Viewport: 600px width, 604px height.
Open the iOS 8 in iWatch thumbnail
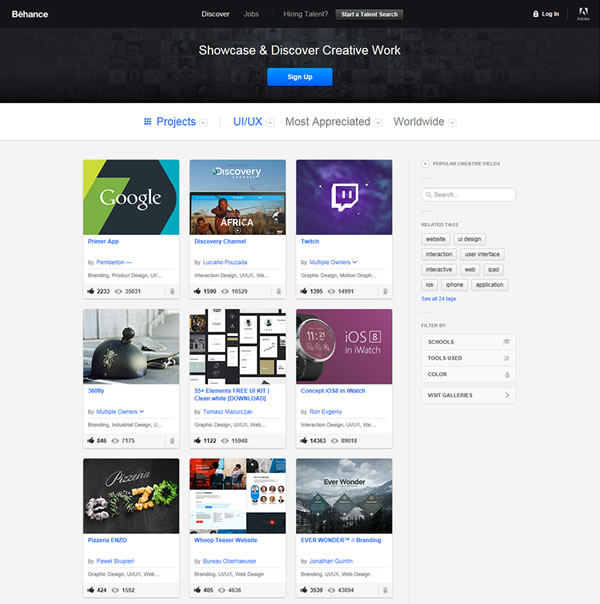[x=344, y=346]
